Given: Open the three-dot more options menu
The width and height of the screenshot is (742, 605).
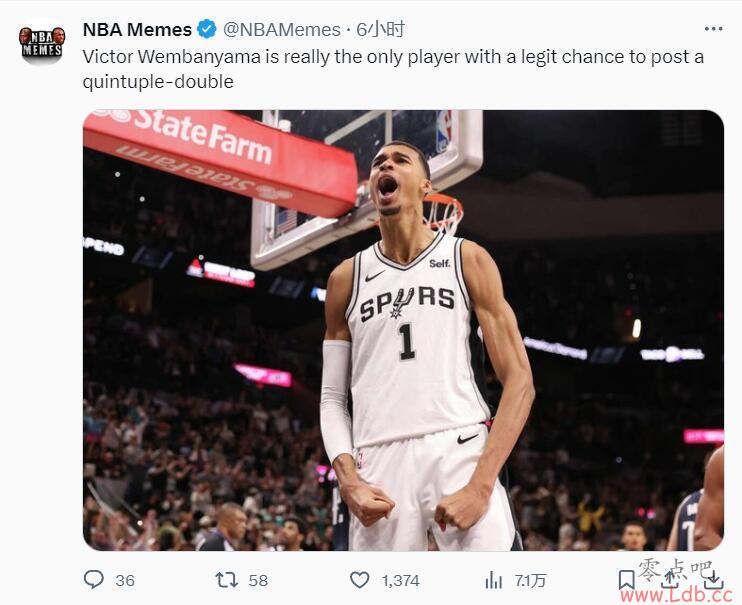Looking at the screenshot, I should tap(713, 29).
